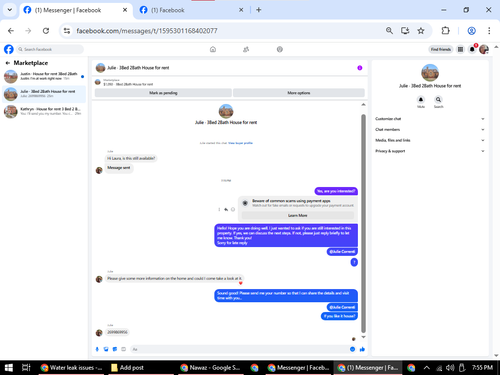
Task: Reload the page
Action: (46, 31)
